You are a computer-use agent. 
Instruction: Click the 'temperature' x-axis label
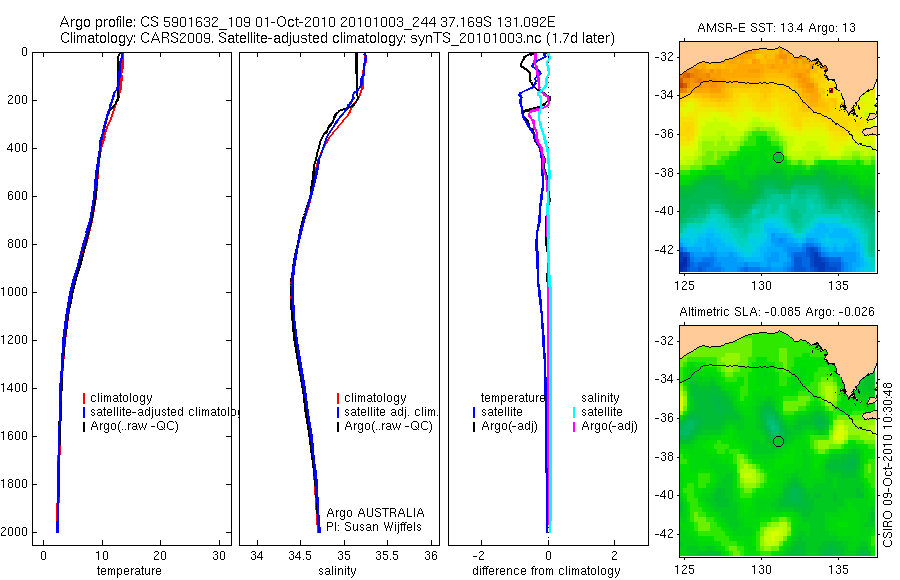point(129,571)
